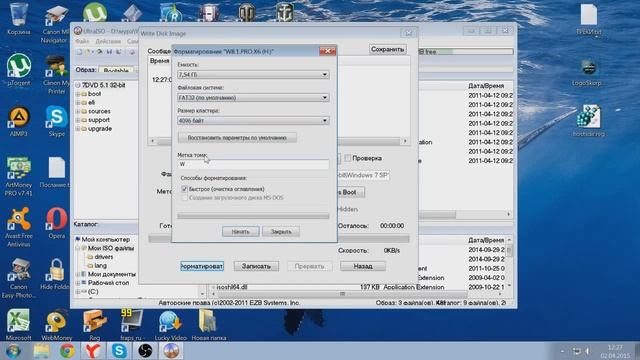Open the Корзина recycle bin desktop icon

(x=18, y=18)
